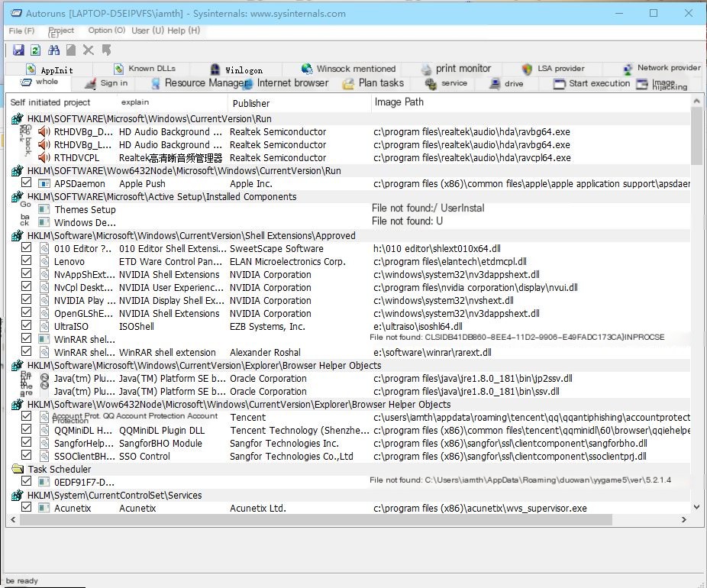Click the 0EDF91F7-D task entry icon

pyautogui.click(x=44, y=482)
